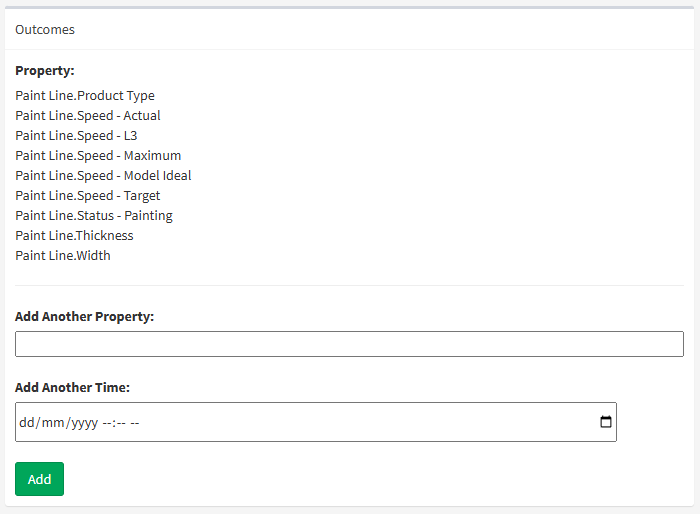Select the hours segment of the time field
This screenshot has height=514, width=700.
click(x=108, y=422)
